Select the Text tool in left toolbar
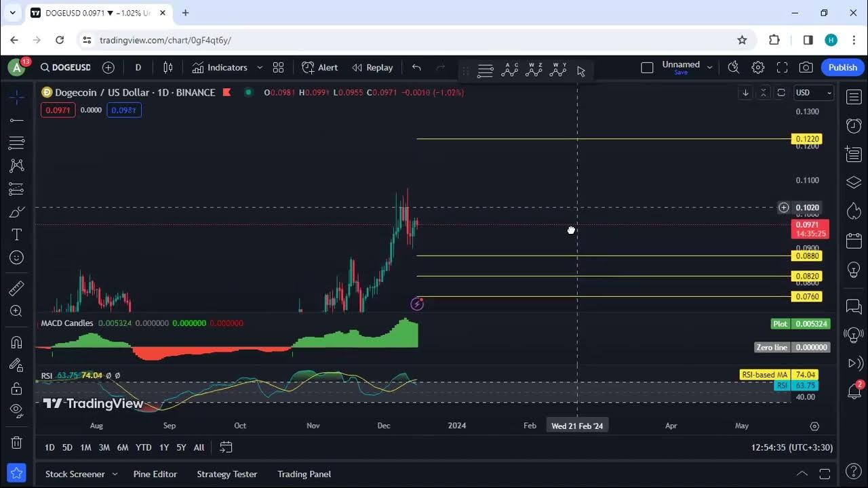Image resolution: width=868 pixels, height=488 pixels. click(x=17, y=235)
